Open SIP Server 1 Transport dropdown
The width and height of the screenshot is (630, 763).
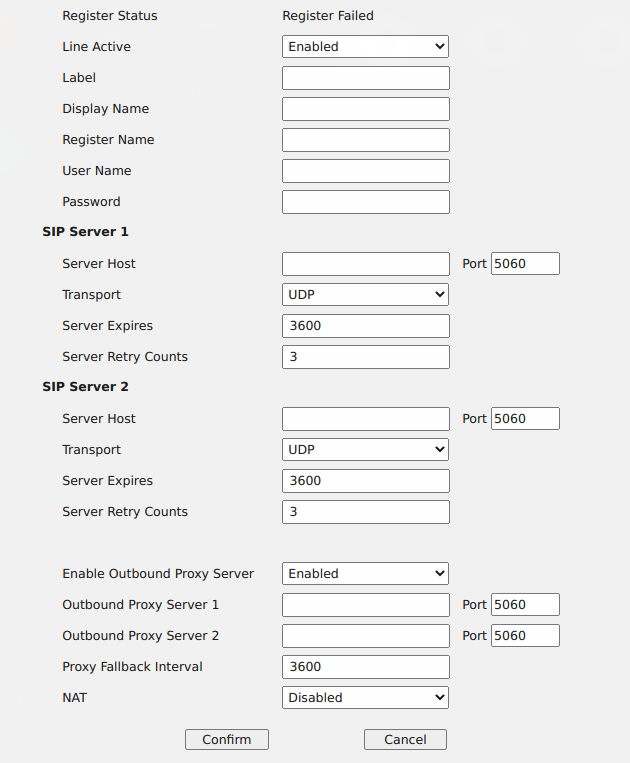point(365,295)
